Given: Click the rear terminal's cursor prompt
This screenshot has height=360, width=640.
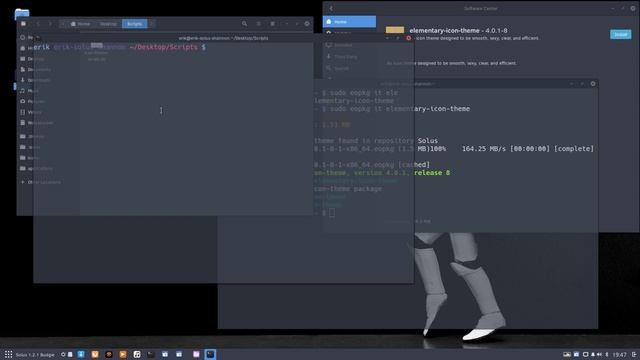Looking at the screenshot, I should 331,213.
